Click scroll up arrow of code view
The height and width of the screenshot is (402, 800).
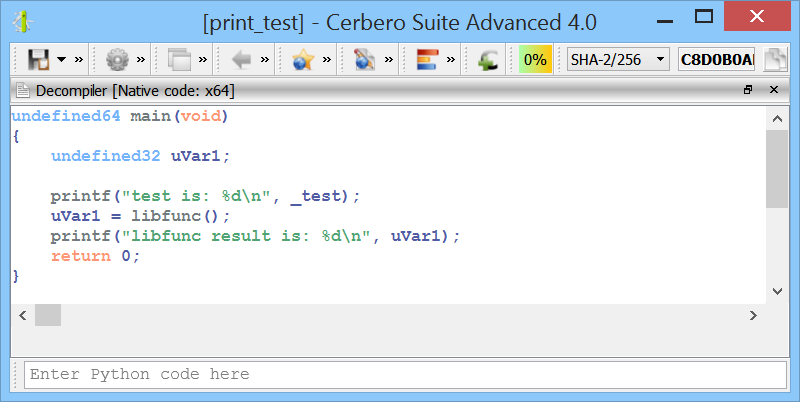coord(778,119)
